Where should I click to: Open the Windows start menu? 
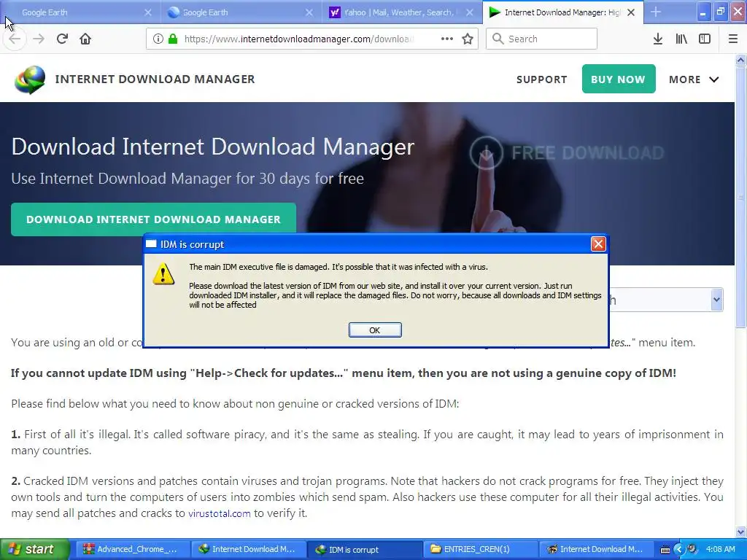point(35,550)
